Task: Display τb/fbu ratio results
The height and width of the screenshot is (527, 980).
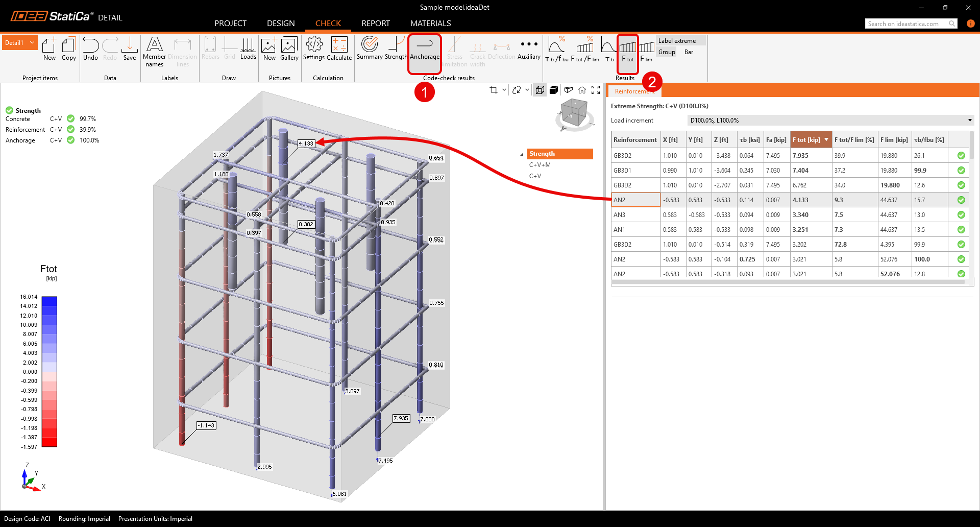Action: pyautogui.click(x=556, y=50)
